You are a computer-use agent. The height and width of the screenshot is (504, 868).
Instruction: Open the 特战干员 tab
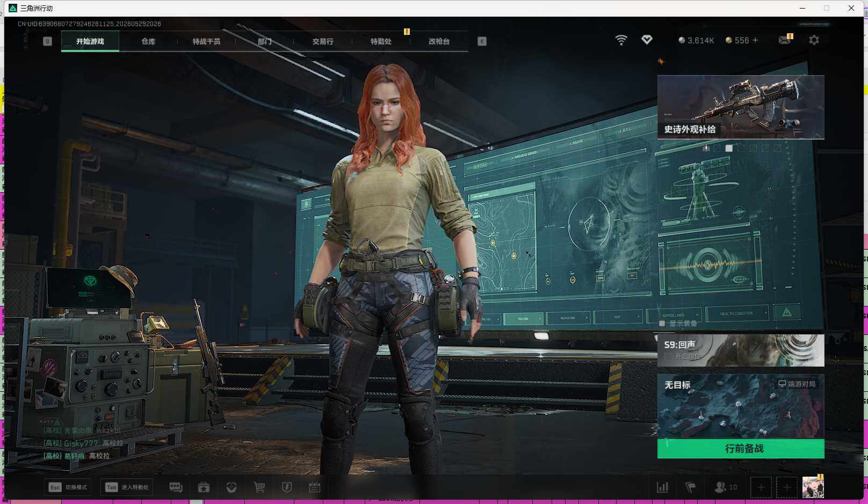206,41
